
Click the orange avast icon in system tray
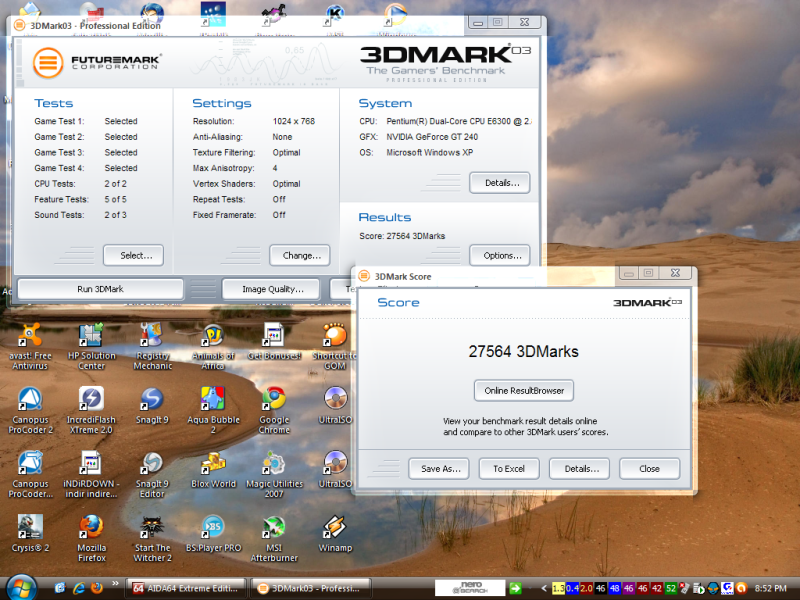(742, 588)
